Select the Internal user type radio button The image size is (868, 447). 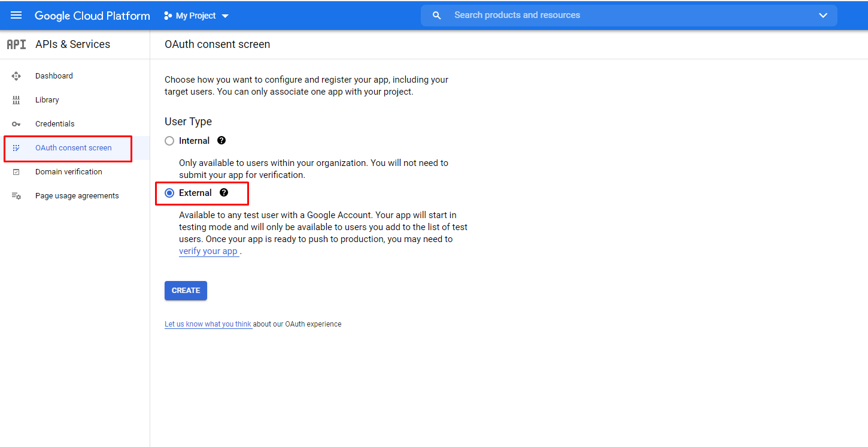pyautogui.click(x=169, y=141)
